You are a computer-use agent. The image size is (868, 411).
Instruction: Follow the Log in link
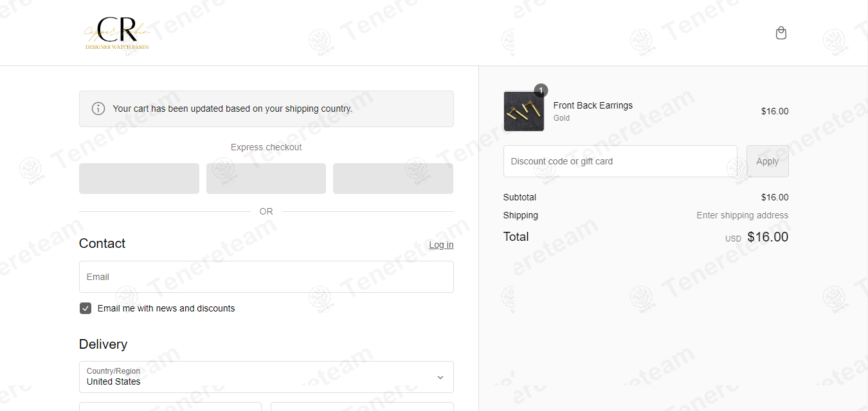[x=441, y=245]
